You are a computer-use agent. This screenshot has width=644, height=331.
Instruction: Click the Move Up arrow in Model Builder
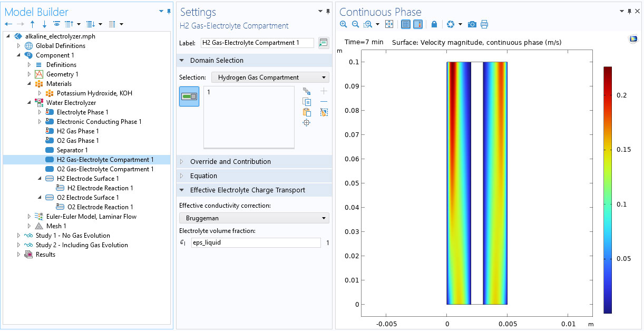coord(33,24)
